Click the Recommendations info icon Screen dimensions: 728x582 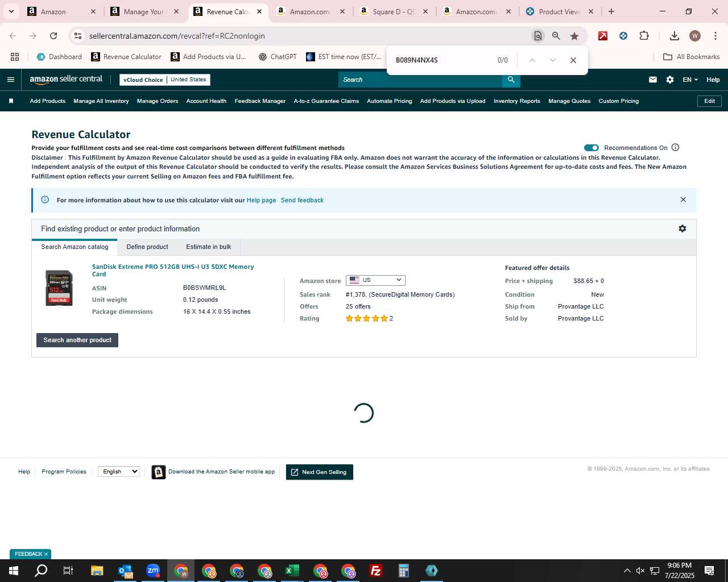coord(676,147)
